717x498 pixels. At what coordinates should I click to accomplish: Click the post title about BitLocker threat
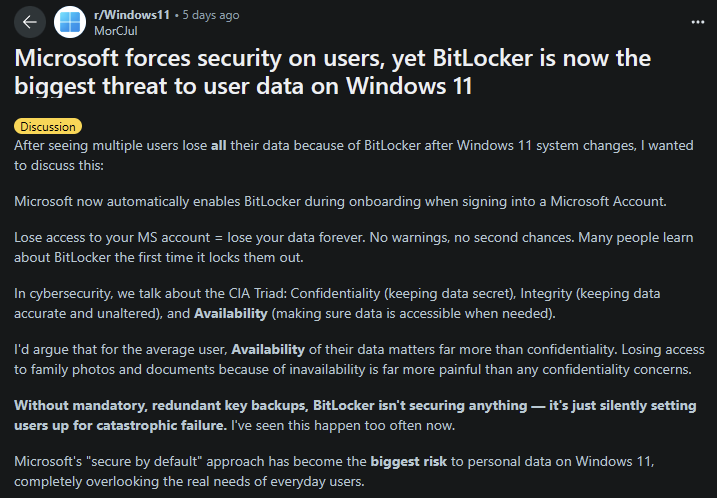coord(332,72)
